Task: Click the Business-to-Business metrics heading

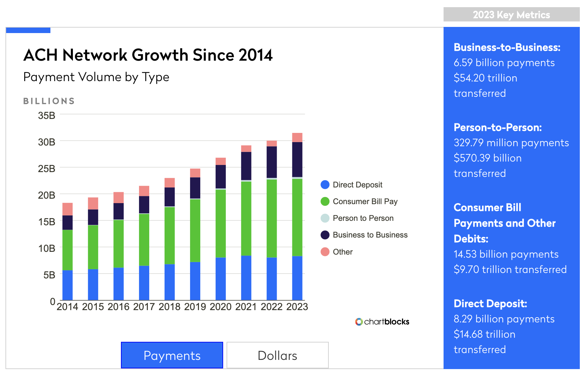Action: tap(507, 47)
